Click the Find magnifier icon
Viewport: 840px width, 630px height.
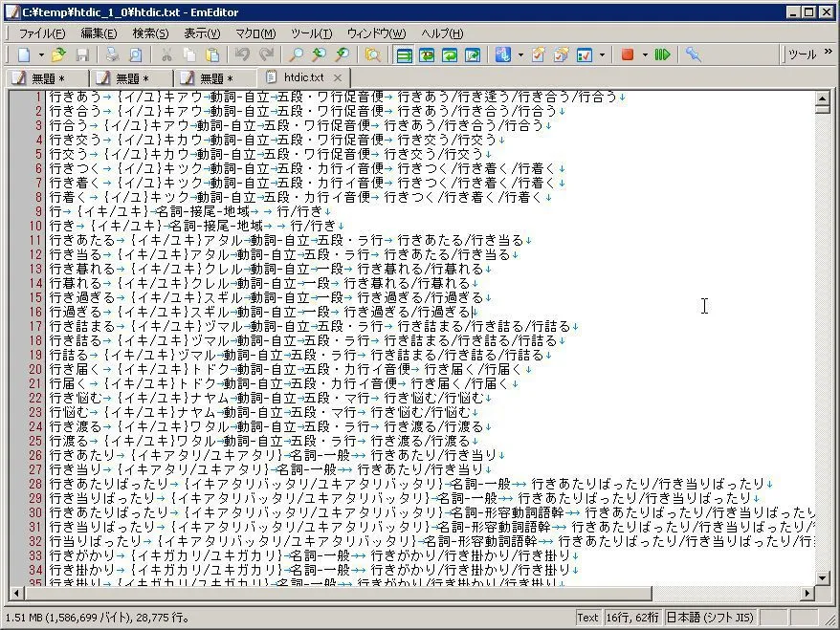tap(297, 55)
